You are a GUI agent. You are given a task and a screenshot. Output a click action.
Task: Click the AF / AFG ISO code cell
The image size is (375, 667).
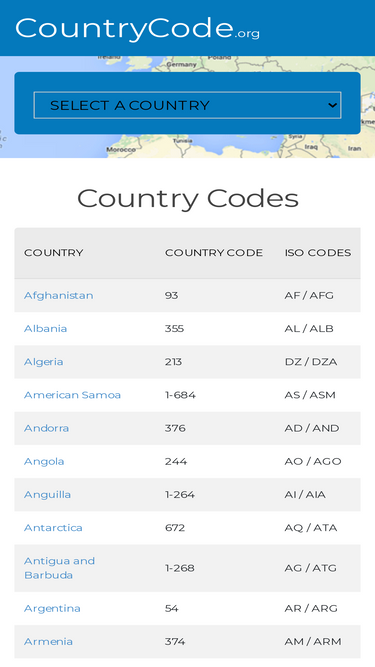[x=309, y=295]
